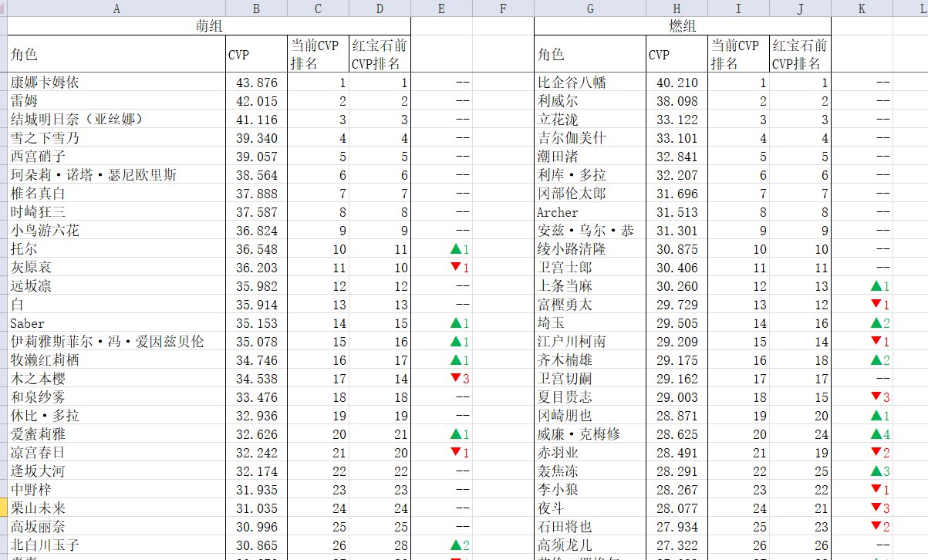
Task: Click CVP value 43.876
Action: 256,82
